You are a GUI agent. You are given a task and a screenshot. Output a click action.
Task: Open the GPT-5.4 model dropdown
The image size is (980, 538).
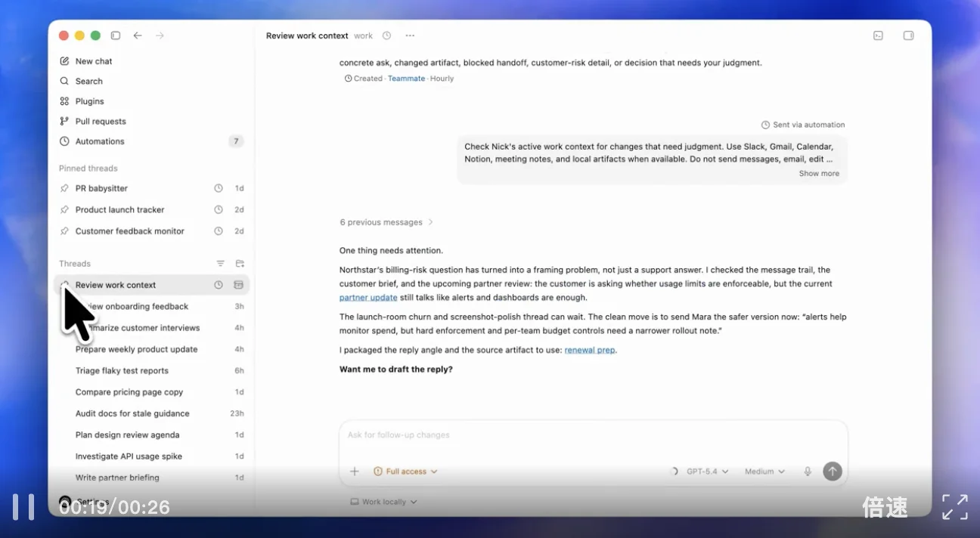point(707,472)
